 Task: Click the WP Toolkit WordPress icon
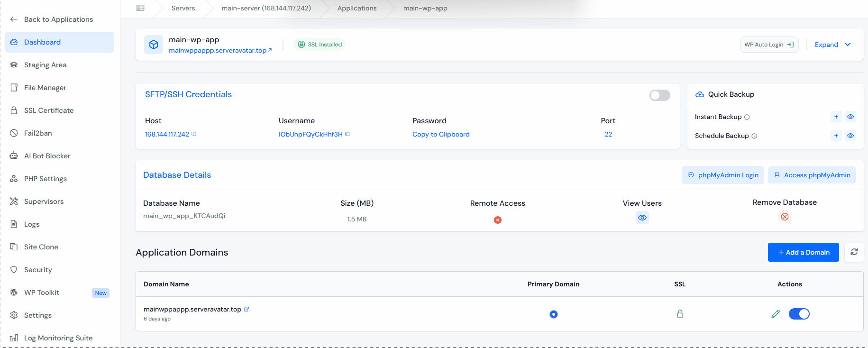[x=14, y=293]
